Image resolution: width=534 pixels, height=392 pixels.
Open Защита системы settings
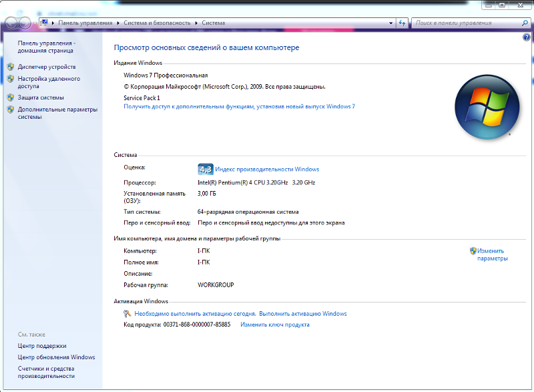[x=41, y=97]
